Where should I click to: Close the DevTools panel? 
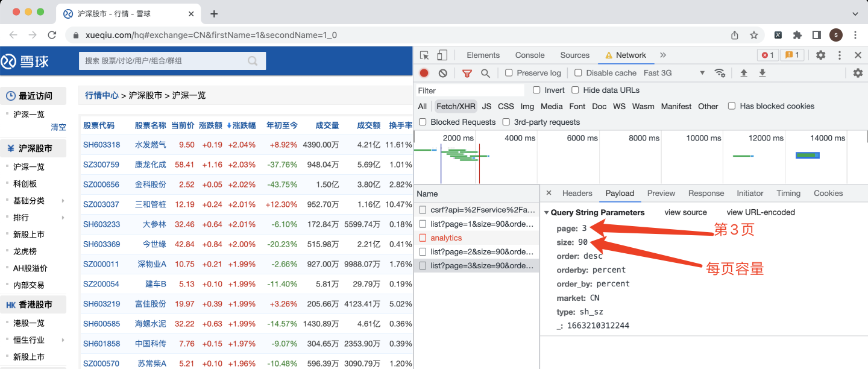point(858,55)
